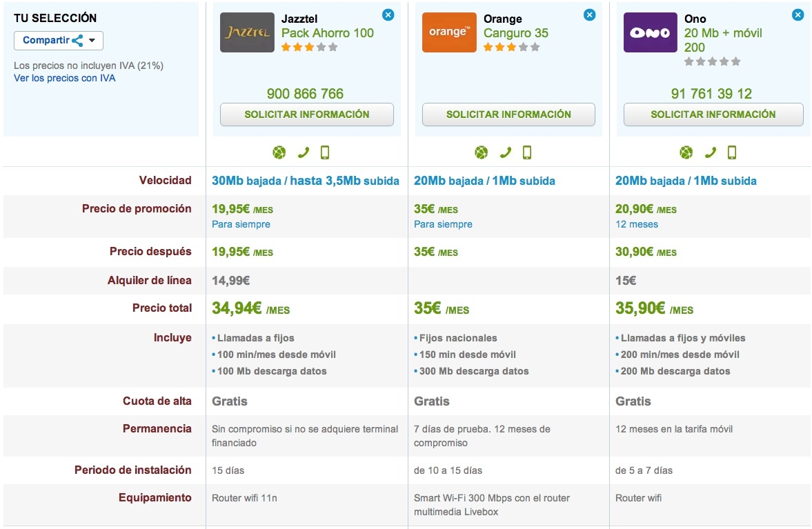Viewport: 812px width, 529px height.
Task: Click the phone handset icon under Jazztel
Action: pyautogui.click(x=304, y=152)
